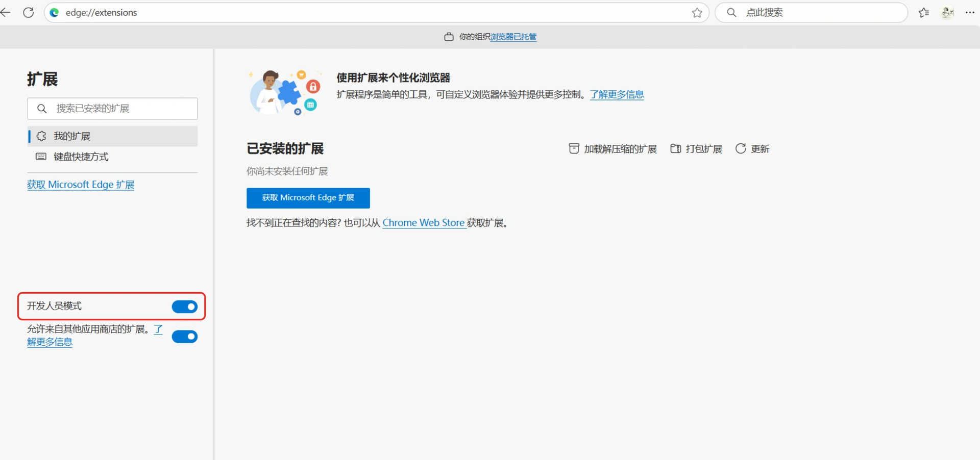Go back using the browser back arrow
The width and height of the screenshot is (980, 460).
[x=6, y=12]
